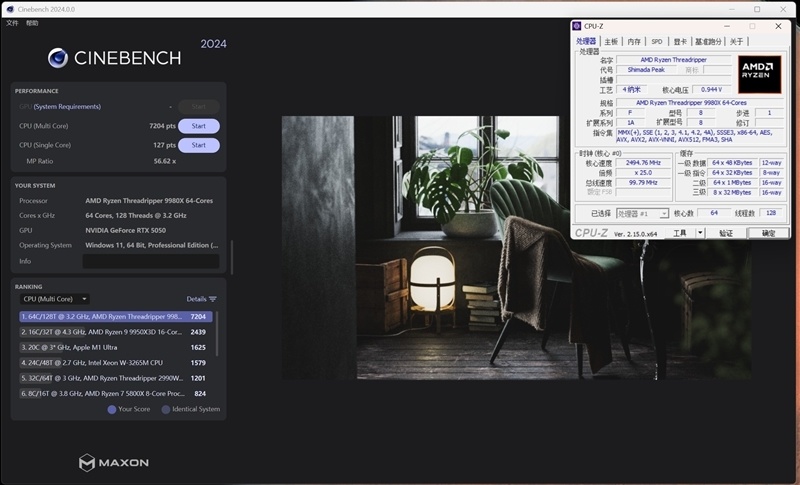Image resolution: width=800 pixels, height=485 pixels.
Task: Click the Your Score legend dot
Action: point(112,409)
